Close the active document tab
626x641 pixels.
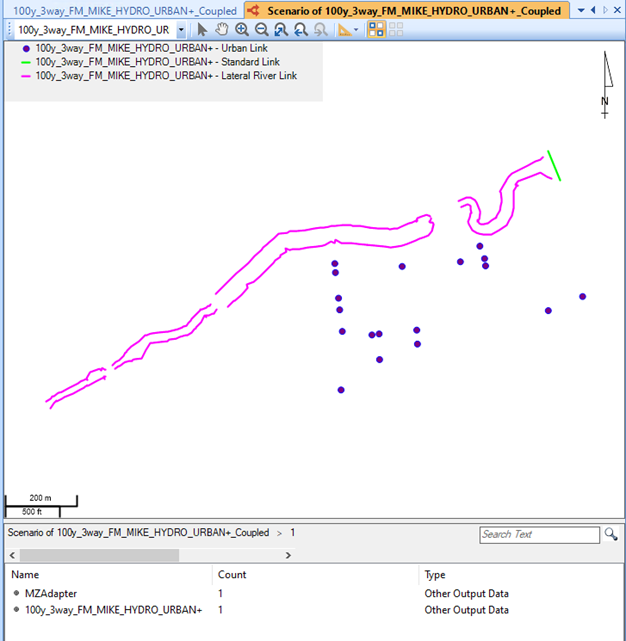coord(617,10)
